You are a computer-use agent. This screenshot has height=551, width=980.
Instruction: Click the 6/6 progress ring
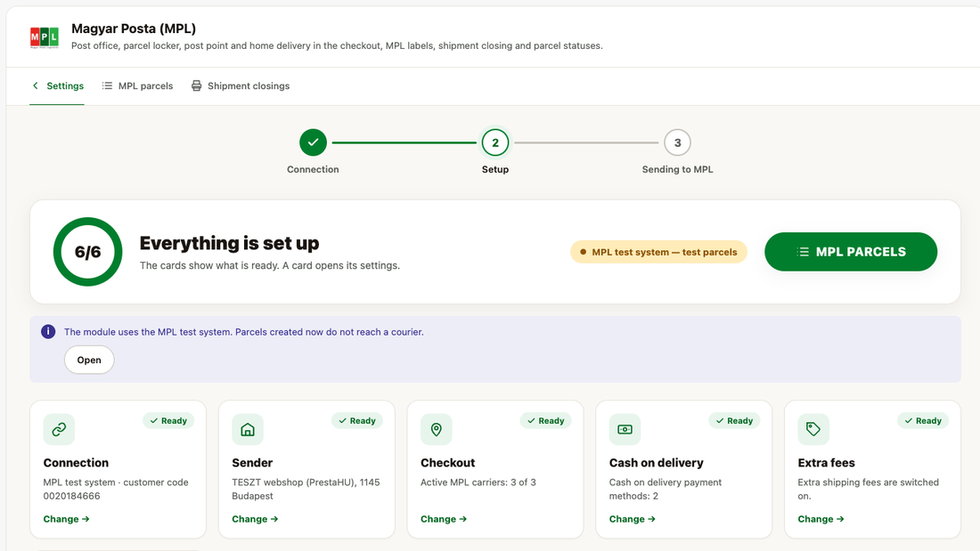pyautogui.click(x=87, y=252)
